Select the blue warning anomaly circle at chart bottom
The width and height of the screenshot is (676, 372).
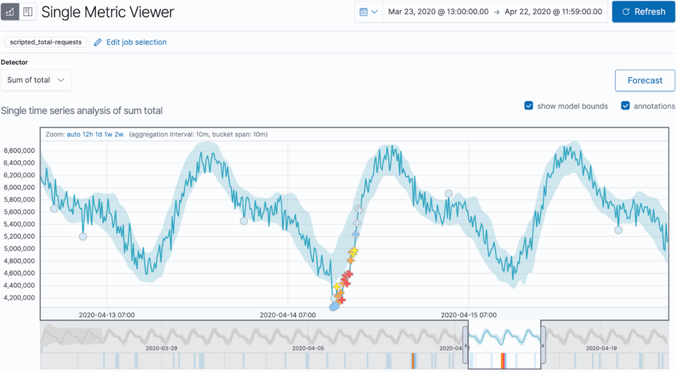coord(335,306)
